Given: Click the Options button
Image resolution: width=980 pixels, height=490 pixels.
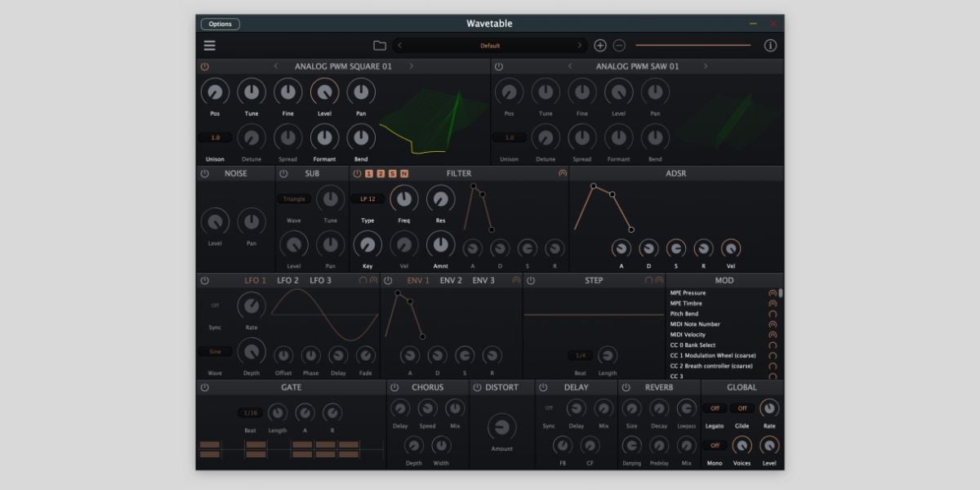Looking at the screenshot, I should 220,24.
